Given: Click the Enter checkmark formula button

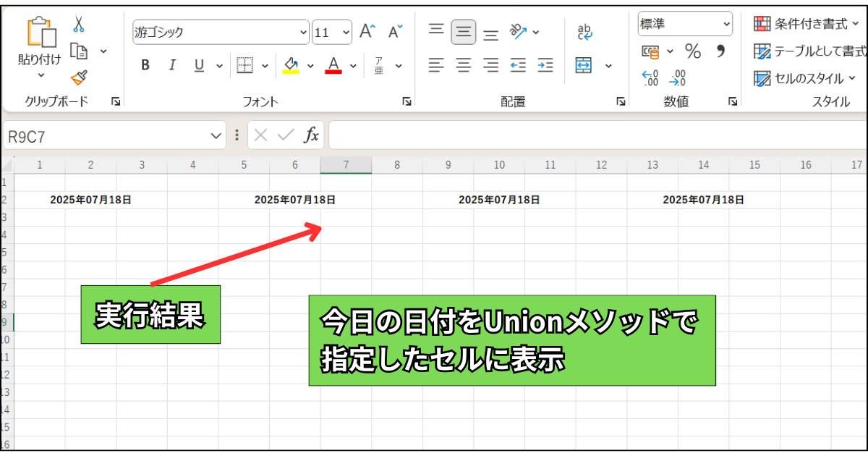Looking at the screenshot, I should tap(286, 135).
